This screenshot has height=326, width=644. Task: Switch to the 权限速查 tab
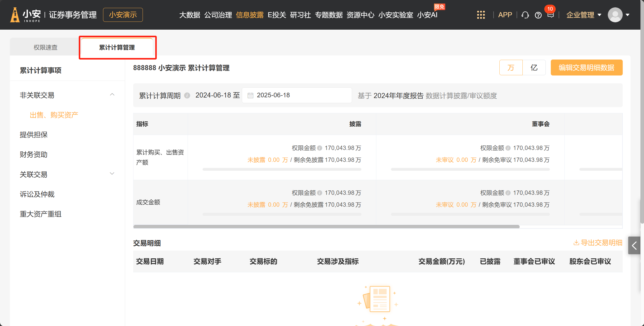click(46, 47)
